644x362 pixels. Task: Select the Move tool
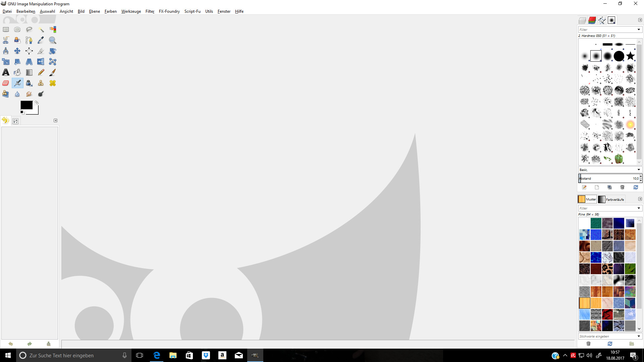pos(17,51)
